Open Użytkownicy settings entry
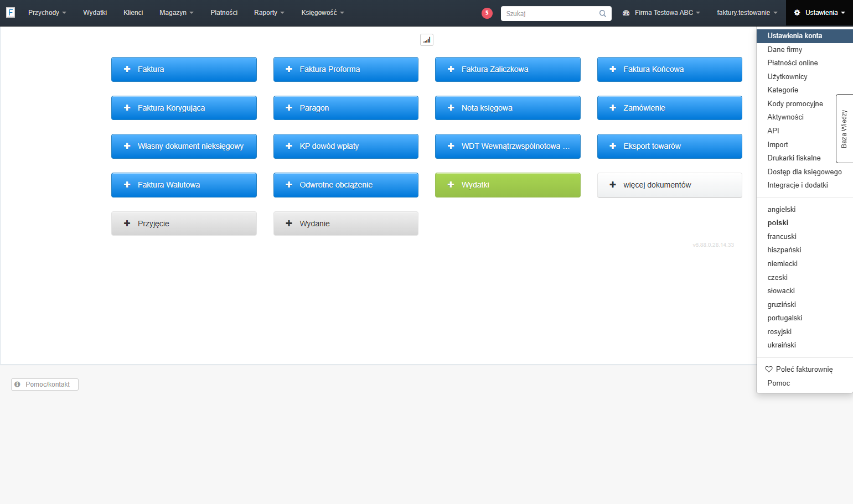 805,76
